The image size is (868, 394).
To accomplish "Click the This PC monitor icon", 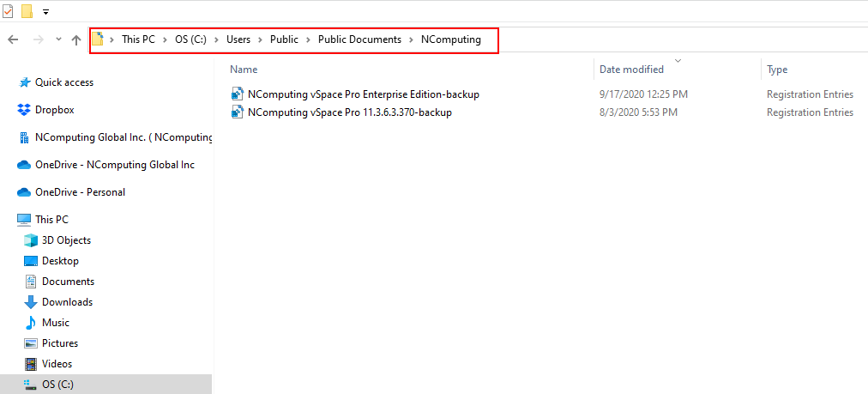I will pos(24,220).
